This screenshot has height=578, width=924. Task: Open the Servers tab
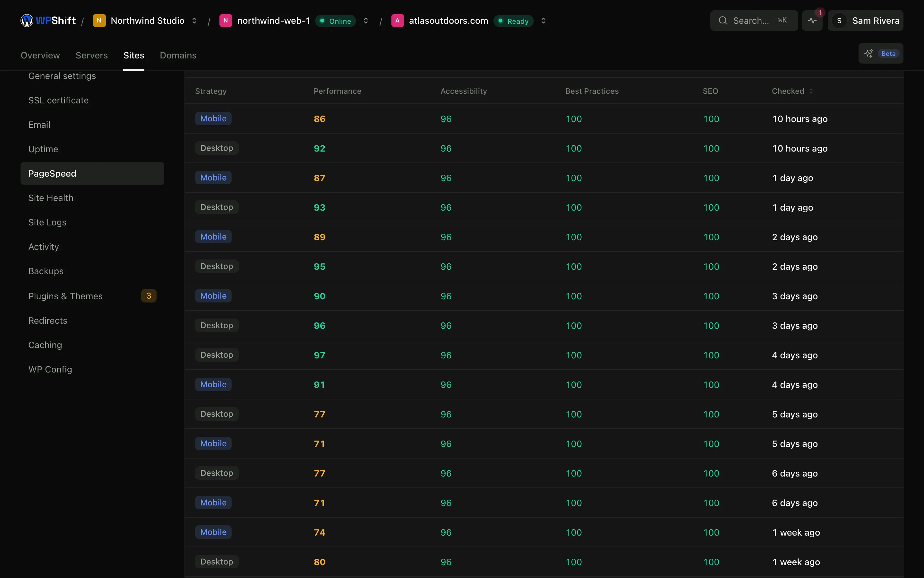92,56
